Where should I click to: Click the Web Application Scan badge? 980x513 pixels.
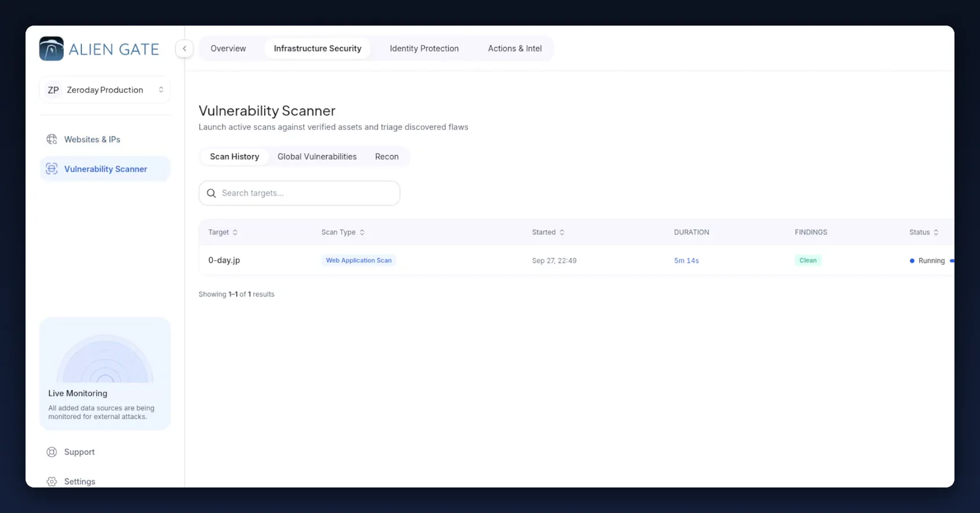359,261
